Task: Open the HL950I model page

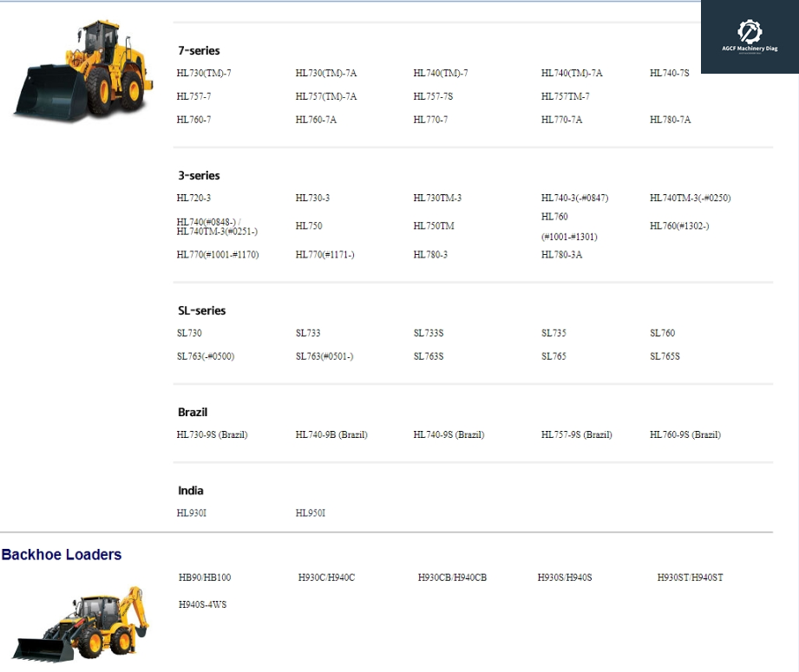Action: coord(309,512)
